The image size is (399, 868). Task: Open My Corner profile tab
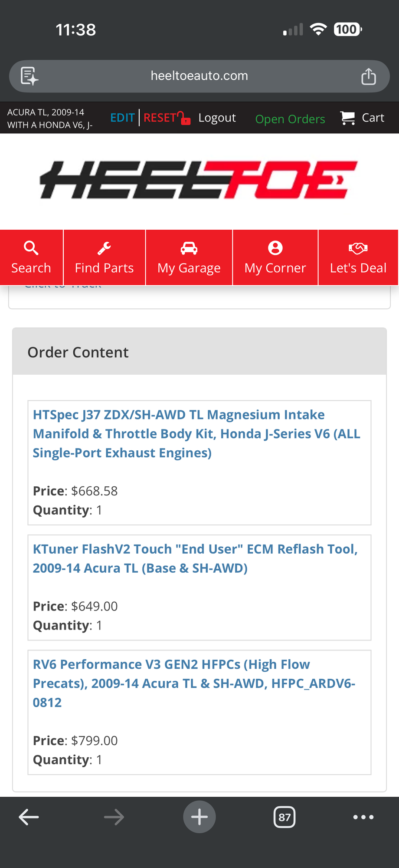275,257
